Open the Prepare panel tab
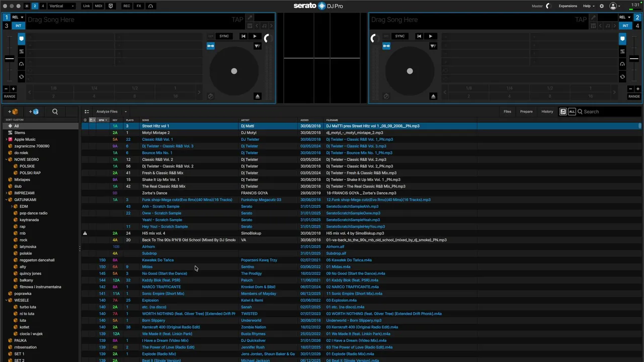Image resolution: width=644 pixels, height=362 pixels. 526,112
